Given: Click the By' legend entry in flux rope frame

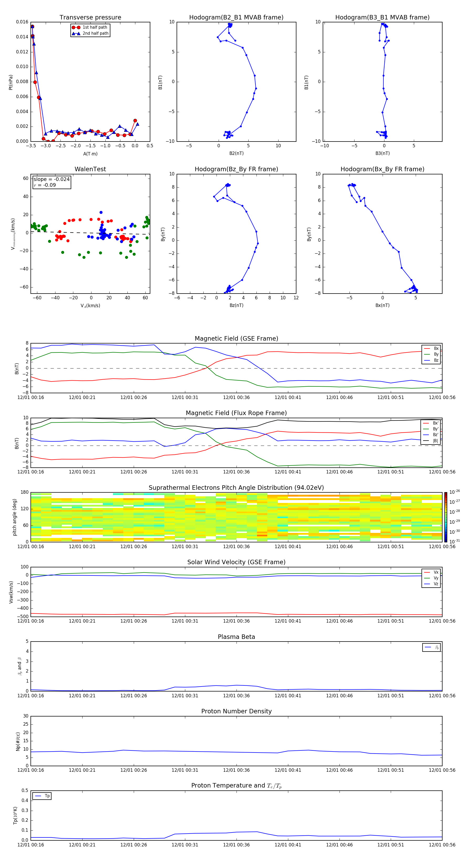Looking at the screenshot, I should click(431, 429).
